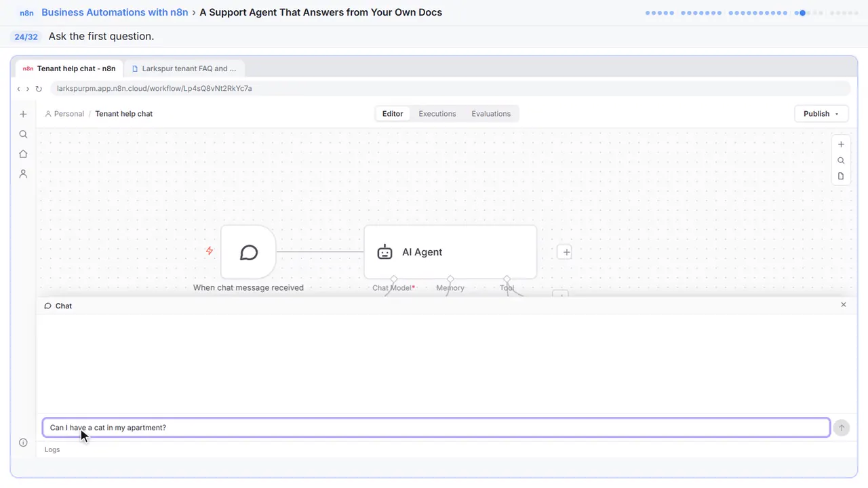Click the chat message input field
Viewport: 868px width, 488px height.
(x=436, y=428)
